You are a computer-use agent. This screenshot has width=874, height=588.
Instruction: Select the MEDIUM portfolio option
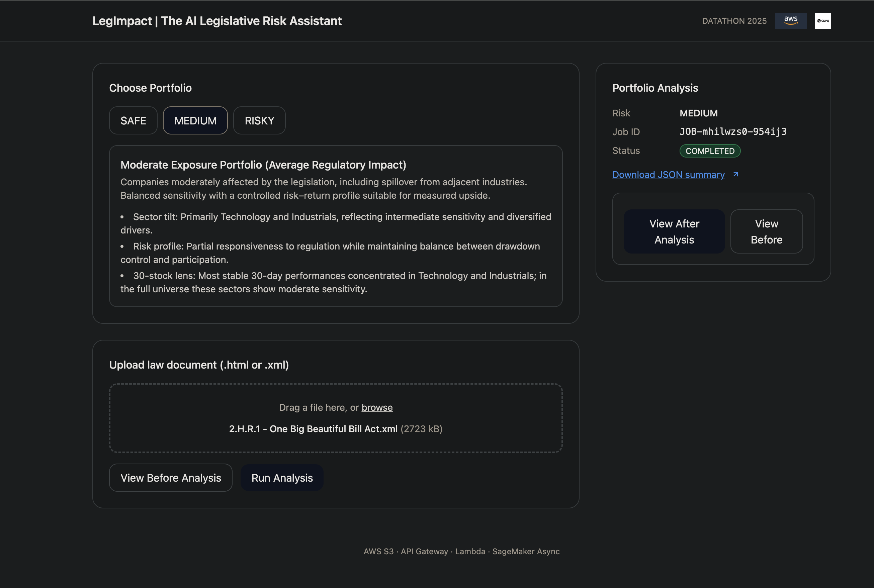tap(195, 120)
